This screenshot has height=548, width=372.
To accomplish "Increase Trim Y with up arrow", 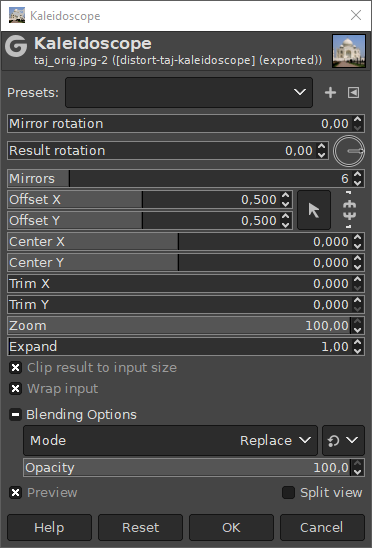I will [357, 300].
